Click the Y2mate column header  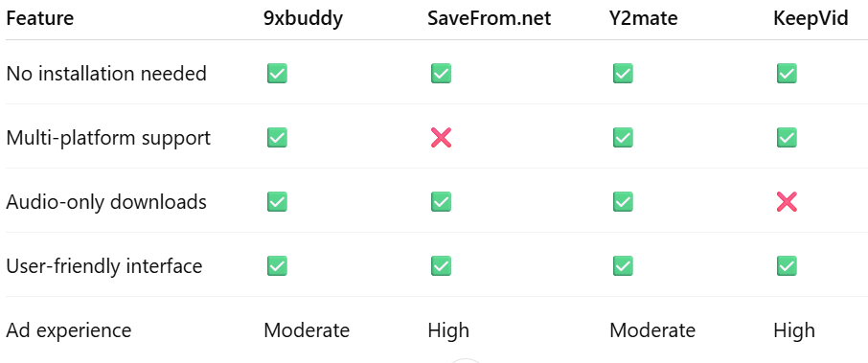coord(643,19)
